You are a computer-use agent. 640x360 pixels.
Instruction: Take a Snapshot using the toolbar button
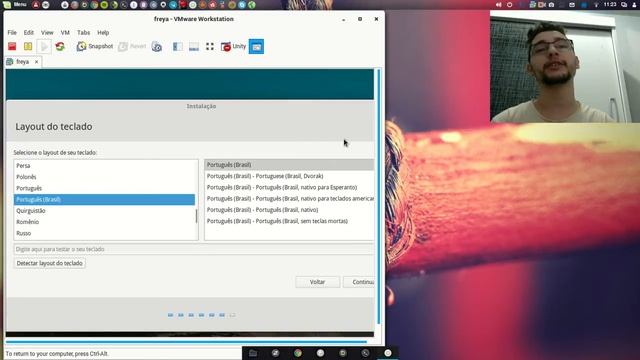pos(95,47)
